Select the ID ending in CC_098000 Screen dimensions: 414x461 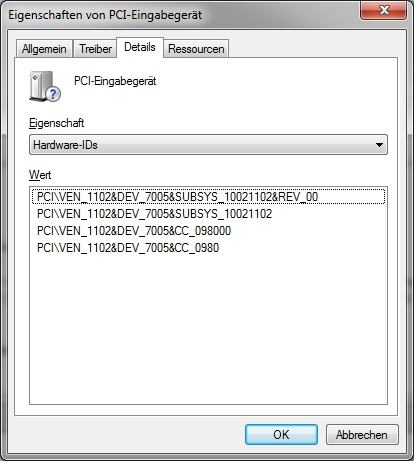pyautogui.click(x=134, y=231)
